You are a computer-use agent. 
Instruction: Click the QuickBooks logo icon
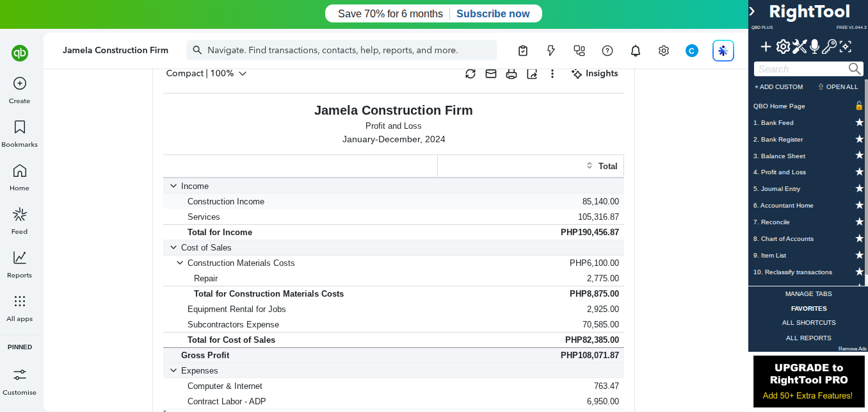tap(20, 53)
